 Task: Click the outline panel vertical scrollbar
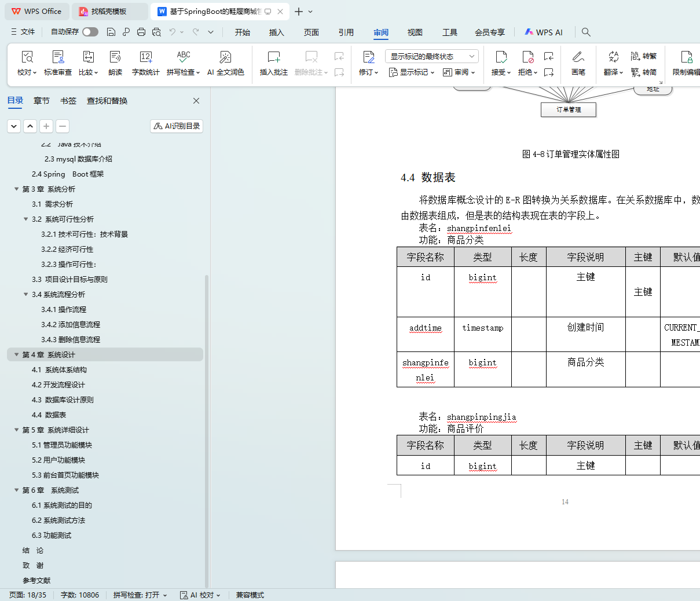click(207, 428)
